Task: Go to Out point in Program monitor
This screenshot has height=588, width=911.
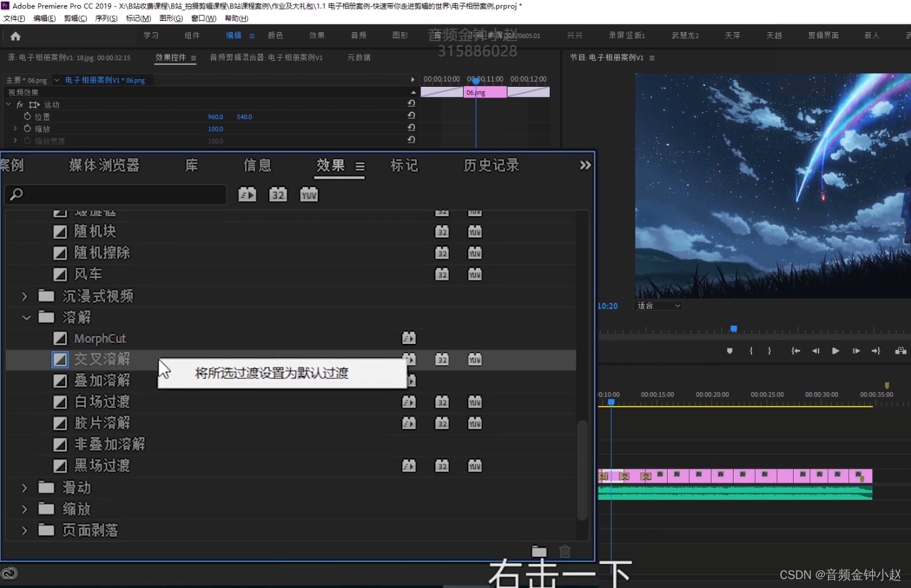Action: 876,350
